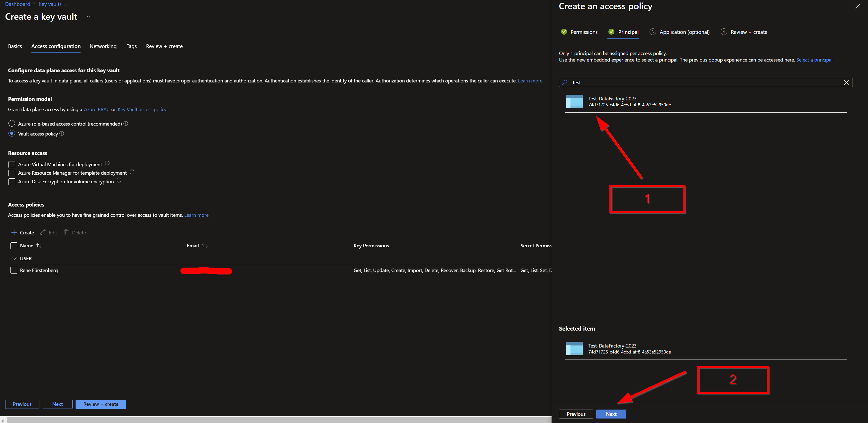Image resolution: width=868 pixels, height=423 pixels.
Task: Open the Key Vault access policy link
Action: (142, 109)
